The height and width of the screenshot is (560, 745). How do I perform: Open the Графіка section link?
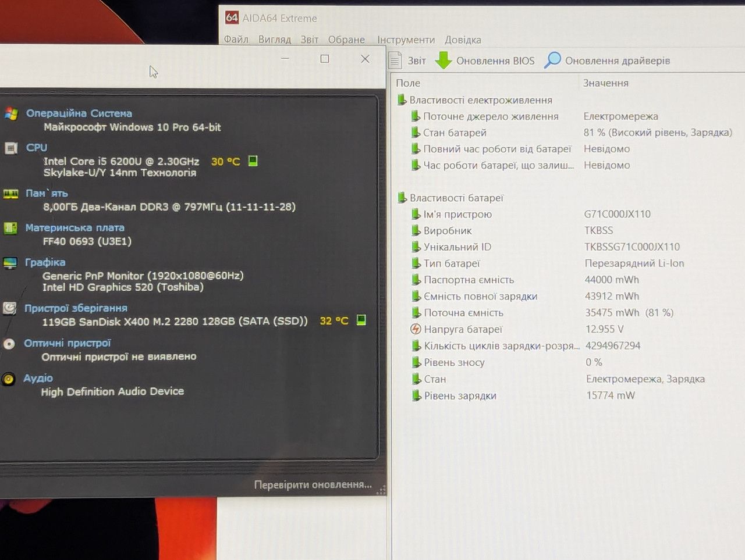coord(45,262)
